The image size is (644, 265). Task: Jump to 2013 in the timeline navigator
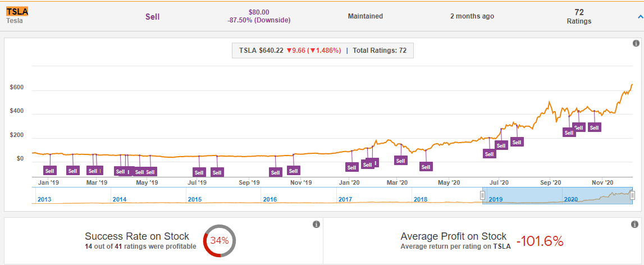click(x=44, y=199)
